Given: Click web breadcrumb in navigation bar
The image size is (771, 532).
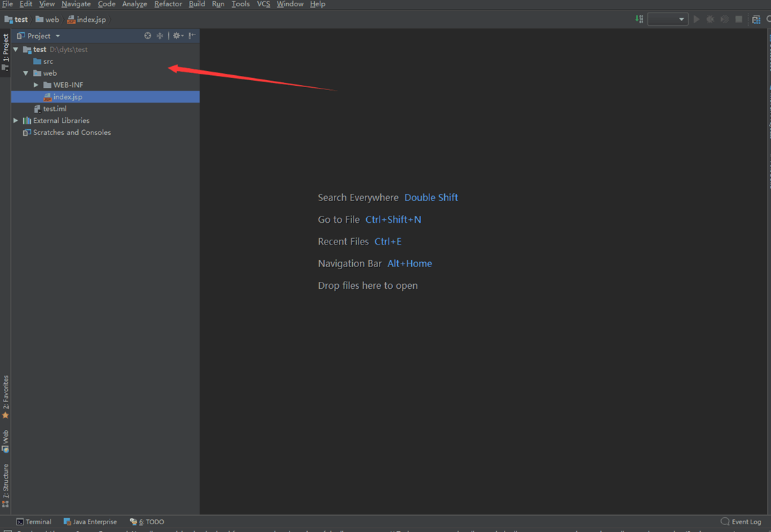Looking at the screenshot, I should 47,20.
